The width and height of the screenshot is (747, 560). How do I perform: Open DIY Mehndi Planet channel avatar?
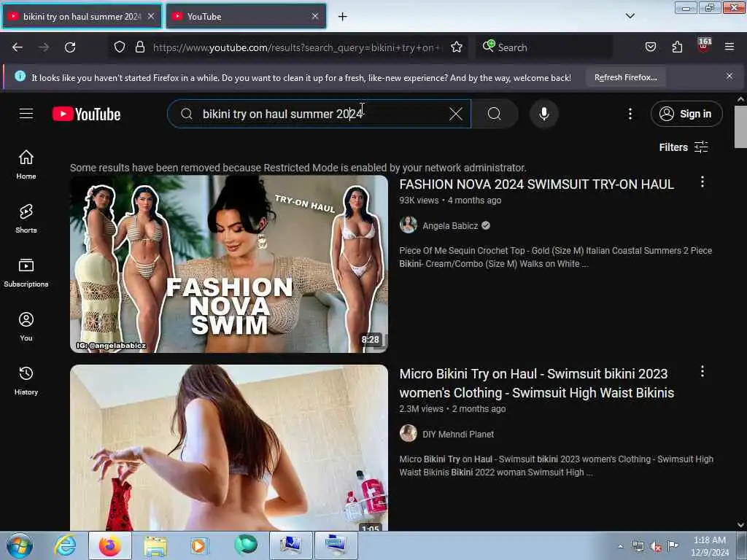tap(409, 433)
